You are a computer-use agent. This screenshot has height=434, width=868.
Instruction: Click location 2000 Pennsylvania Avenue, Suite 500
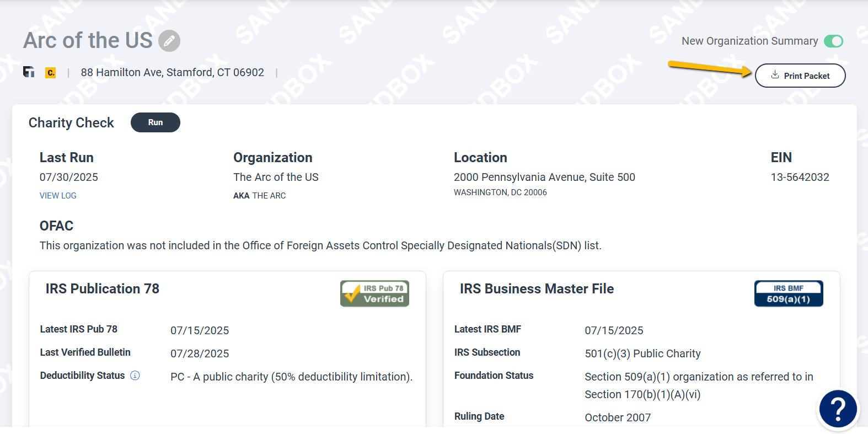[544, 177]
